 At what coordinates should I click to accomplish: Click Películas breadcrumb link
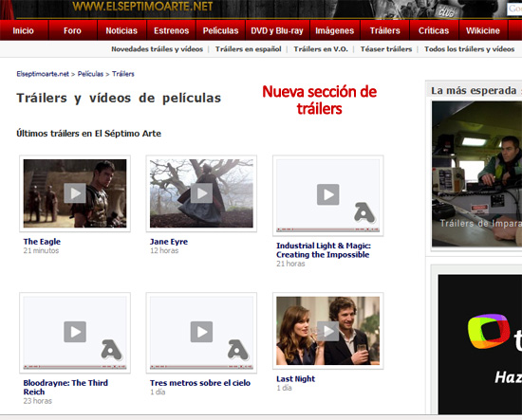pyautogui.click(x=90, y=74)
